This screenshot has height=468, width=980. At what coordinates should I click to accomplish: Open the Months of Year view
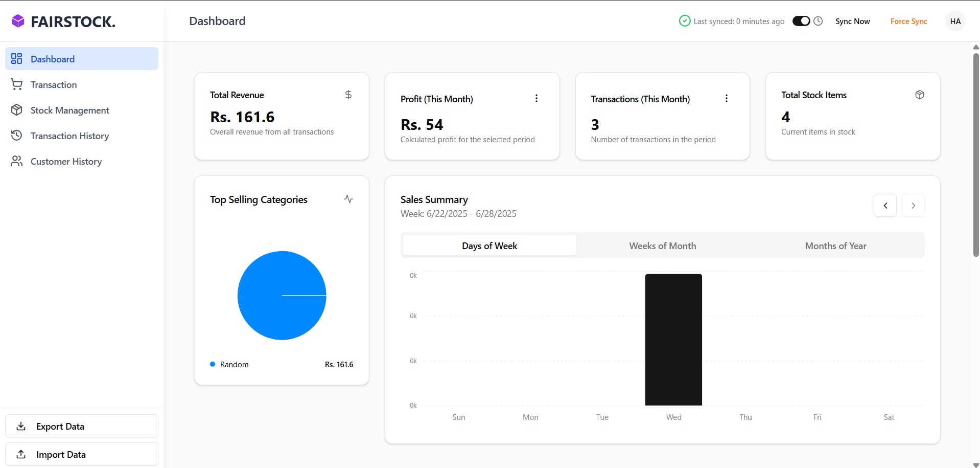[x=835, y=246]
